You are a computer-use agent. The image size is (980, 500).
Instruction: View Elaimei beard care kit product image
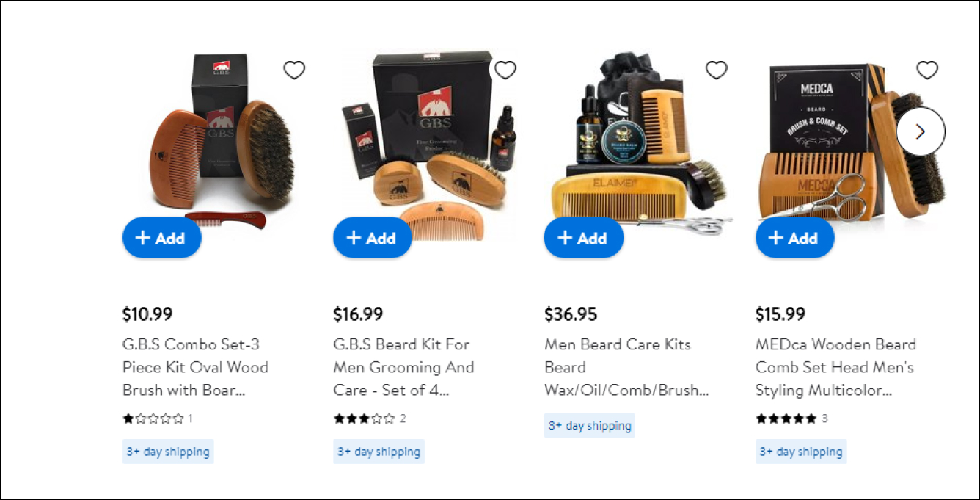[x=640, y=140]
